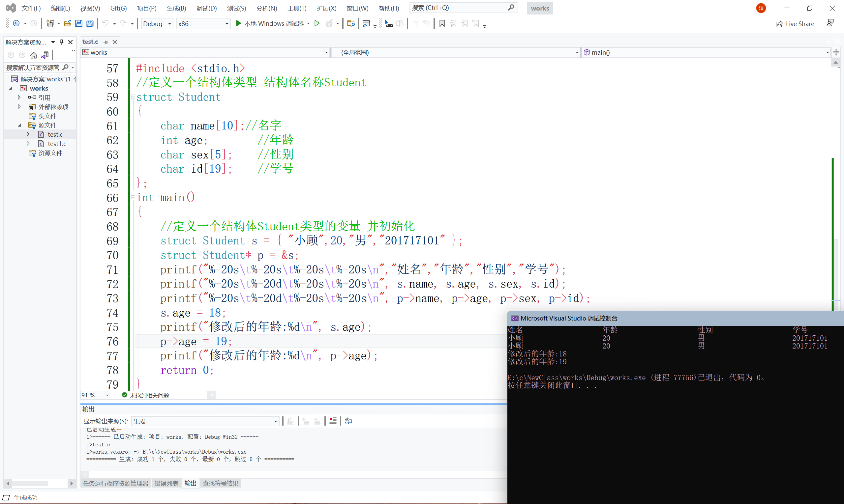Collapse the struct Student code block
The height and width of the screenshot is (504, 844).
coord(133,97)
